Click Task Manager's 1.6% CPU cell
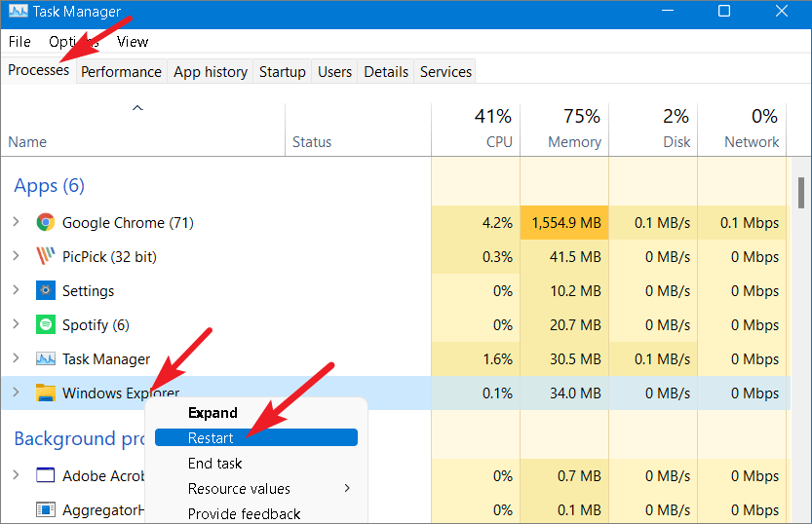The height and width of the screenshot is (524, 812). tap(476, 359)
